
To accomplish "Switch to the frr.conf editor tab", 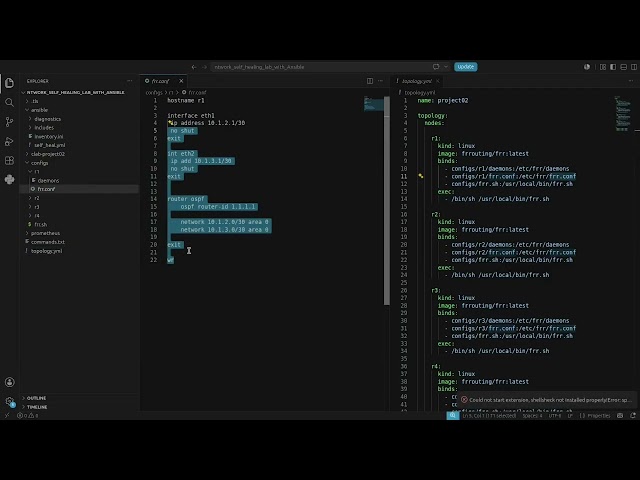I will pyautogui.click(x=160, y=81).
